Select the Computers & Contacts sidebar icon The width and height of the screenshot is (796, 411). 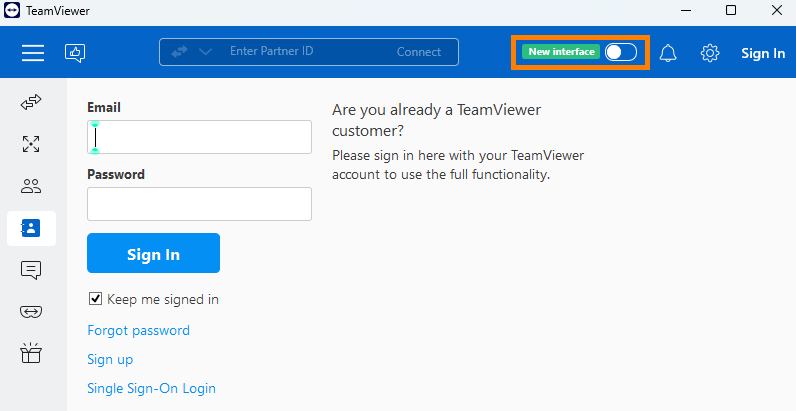click(x=31, y=228)
